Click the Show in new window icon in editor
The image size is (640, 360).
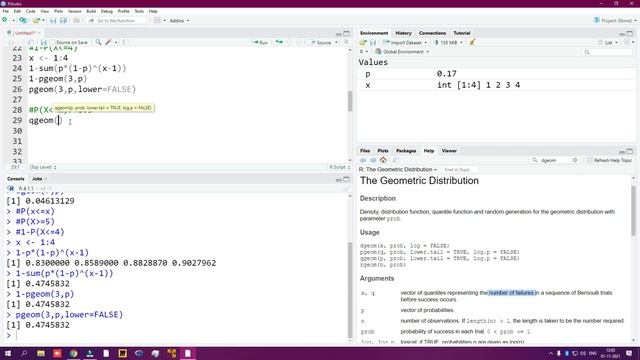pos(31,42)
